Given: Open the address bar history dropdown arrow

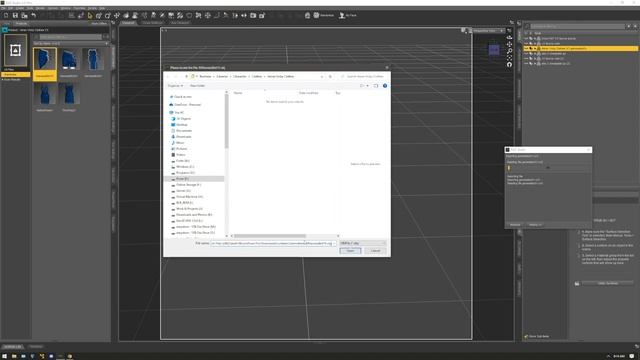Looking at the screenshot, I should (x=322, y=76).
